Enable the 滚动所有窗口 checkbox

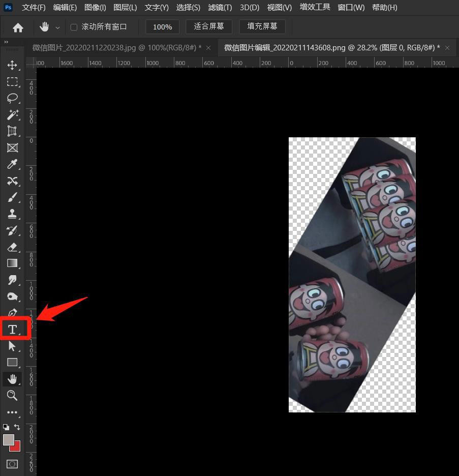pyautogui.click(x=74, y=27)
